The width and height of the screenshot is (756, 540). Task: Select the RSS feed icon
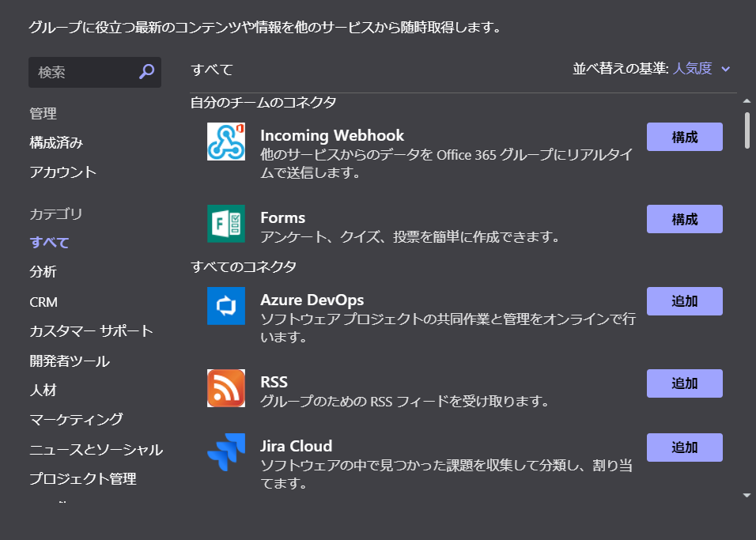[226, 389]
